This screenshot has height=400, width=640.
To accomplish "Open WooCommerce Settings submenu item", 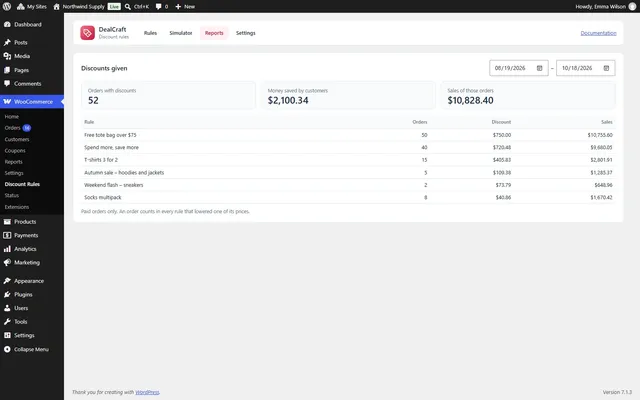I will click(14, 173).
